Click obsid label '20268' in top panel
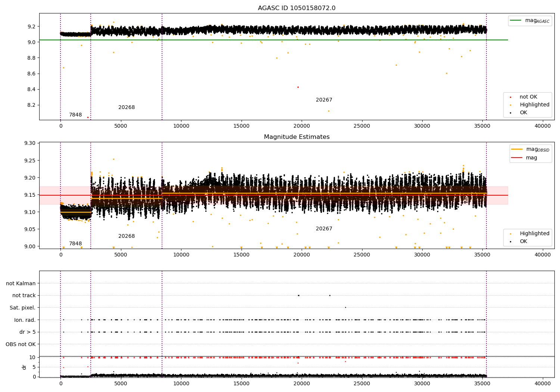 point(127,108)
